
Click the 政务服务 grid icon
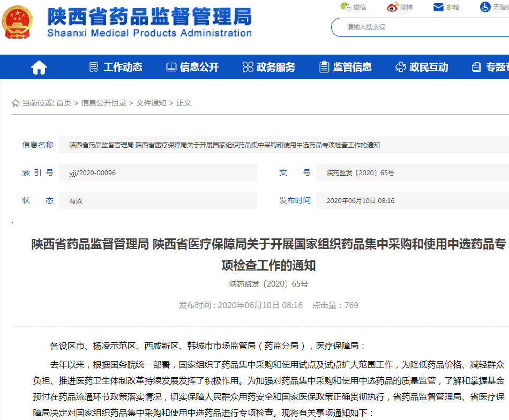(248, 67)
